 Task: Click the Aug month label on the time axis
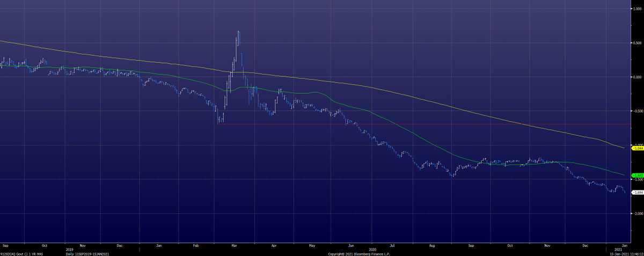point(432,245)
